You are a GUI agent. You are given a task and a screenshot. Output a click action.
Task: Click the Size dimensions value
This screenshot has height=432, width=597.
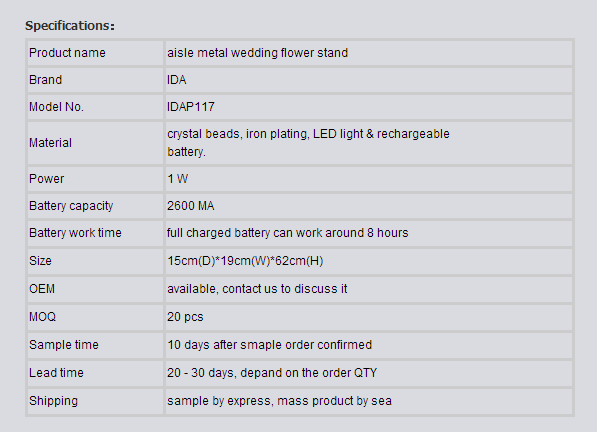(245, 261)
